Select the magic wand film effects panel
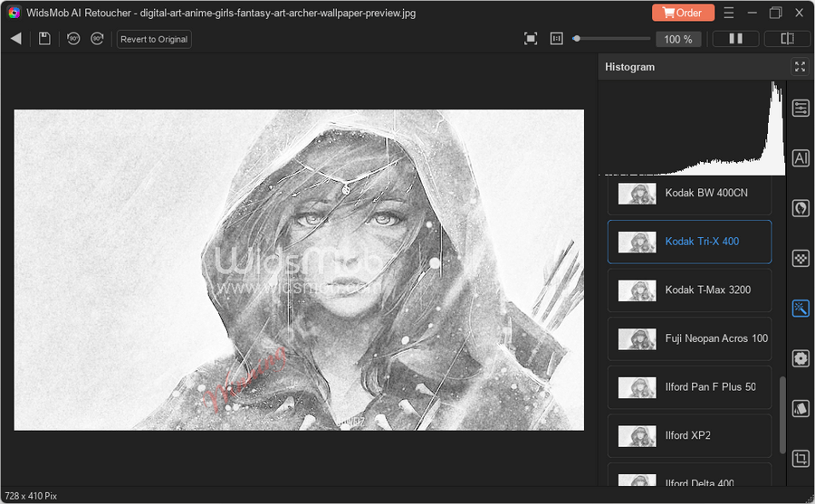The height and width of the screenshot is (504, 815). 801,309
